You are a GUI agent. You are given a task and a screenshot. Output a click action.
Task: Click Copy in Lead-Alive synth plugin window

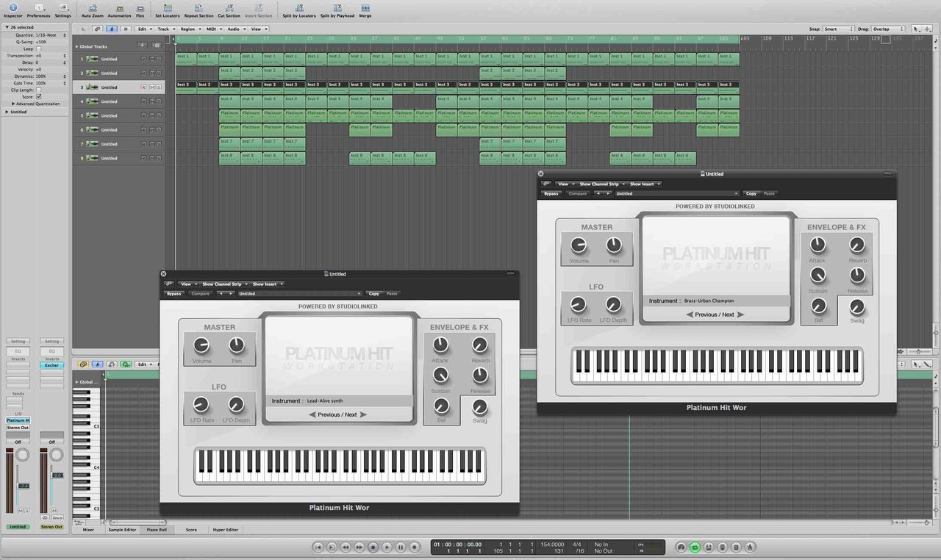coord(374,293)
